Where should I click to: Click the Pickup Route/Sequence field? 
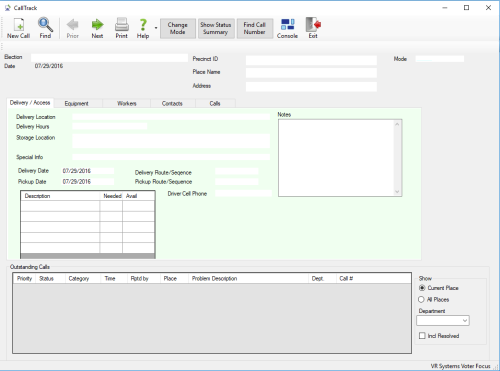pyautogui.click(x=237, y=182)
